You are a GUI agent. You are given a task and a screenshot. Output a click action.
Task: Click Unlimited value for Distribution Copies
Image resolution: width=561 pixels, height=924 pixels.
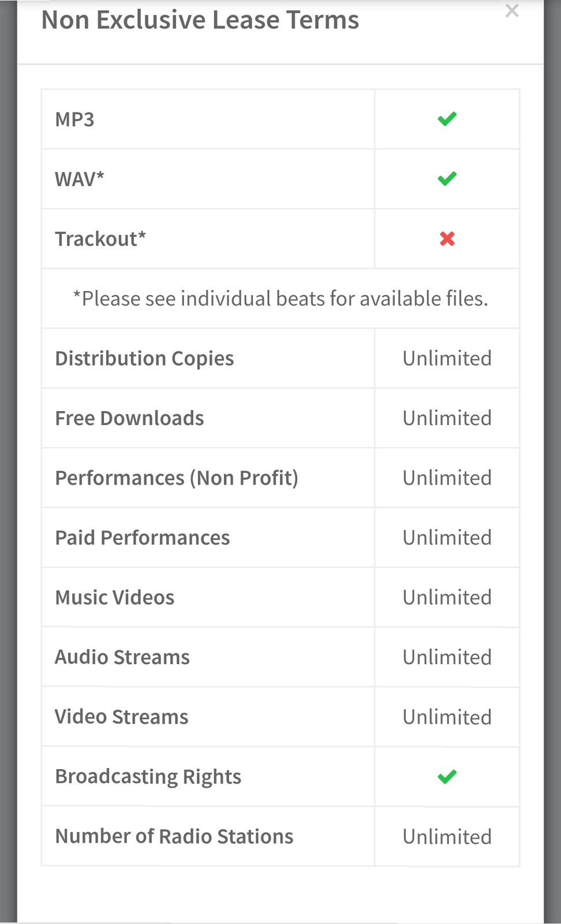pos(447,359)
